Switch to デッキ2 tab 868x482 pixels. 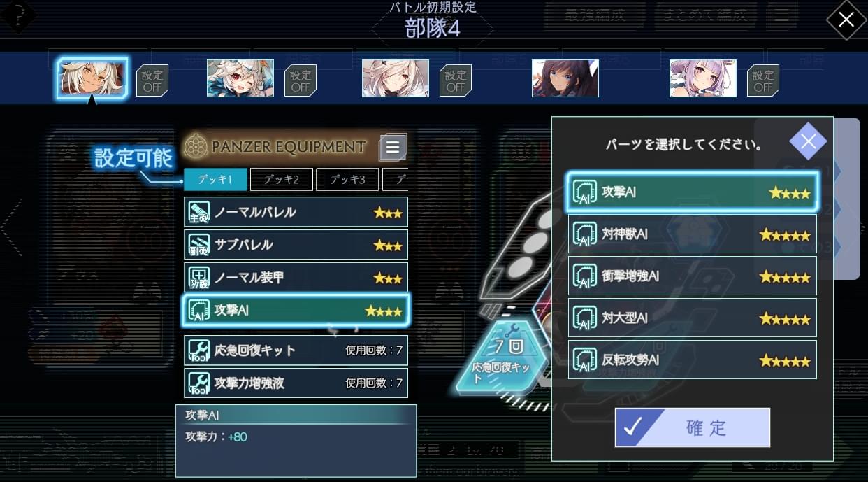[x=281, y=180]
